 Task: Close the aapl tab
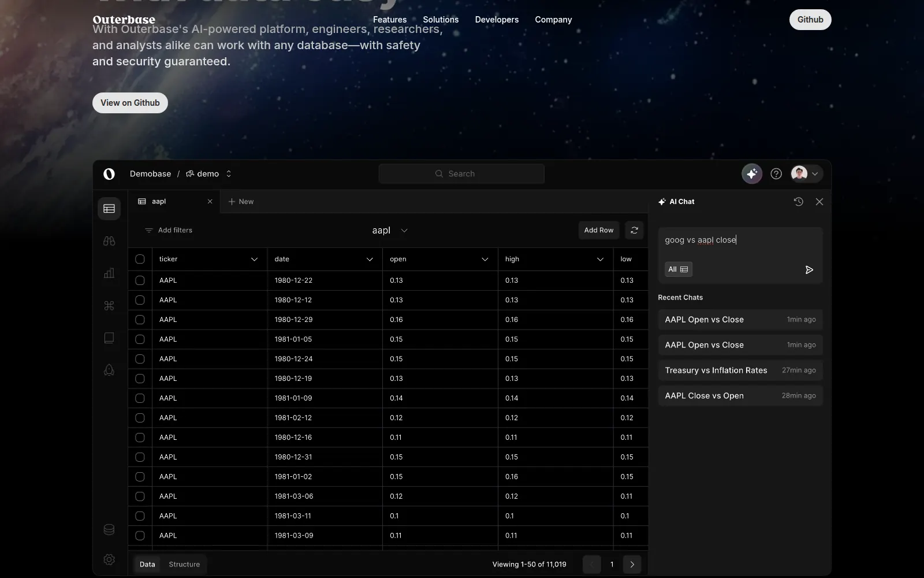(x=210, y=202)
